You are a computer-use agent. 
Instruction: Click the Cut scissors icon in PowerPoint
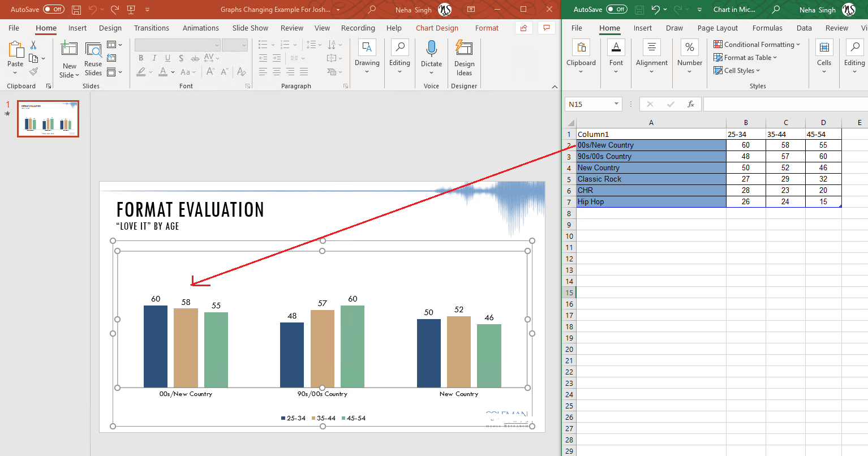(33, 45)
